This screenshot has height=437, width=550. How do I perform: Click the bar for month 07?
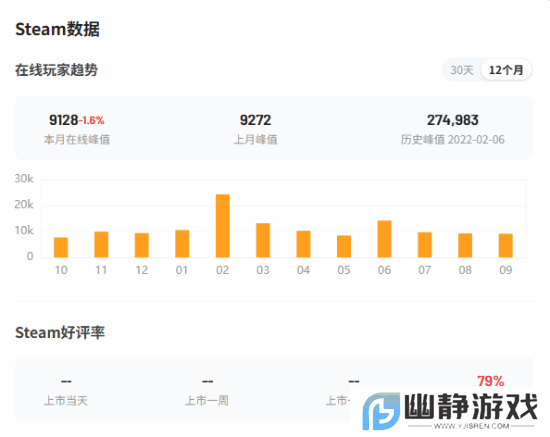pos(424,245)
